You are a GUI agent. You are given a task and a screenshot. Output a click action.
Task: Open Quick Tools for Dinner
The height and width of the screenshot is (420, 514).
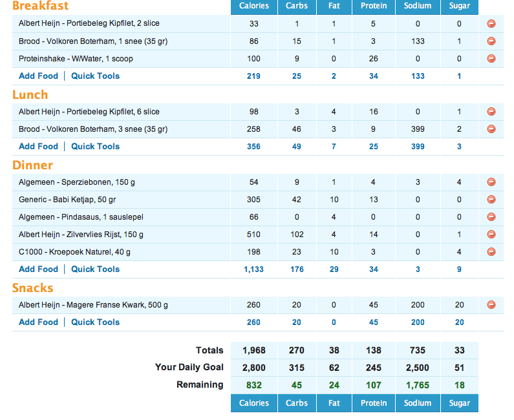tap(95, 269)
